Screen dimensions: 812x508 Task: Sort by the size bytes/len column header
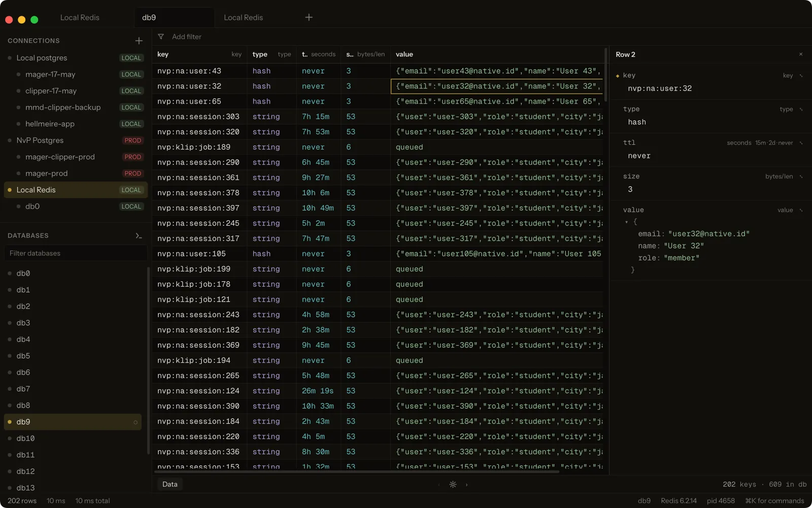point(365,54)
